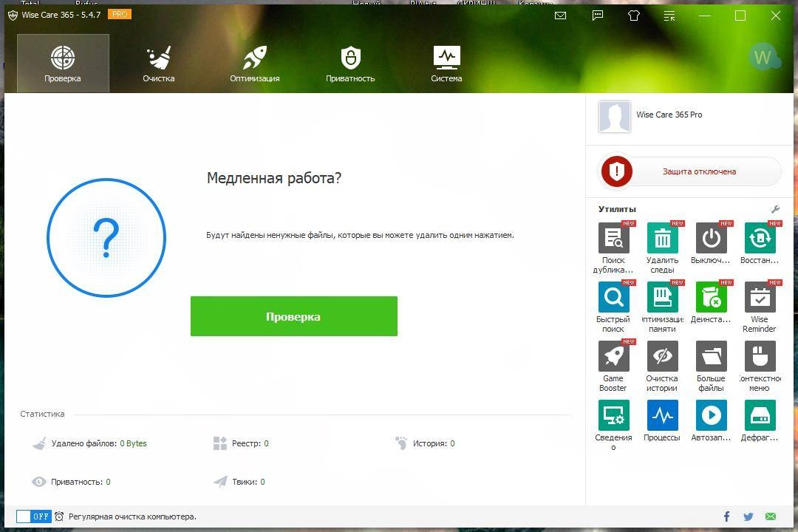Start the green Проверка scan button
The height and width of the screenshot is (532, 798).
click(293, 316)
